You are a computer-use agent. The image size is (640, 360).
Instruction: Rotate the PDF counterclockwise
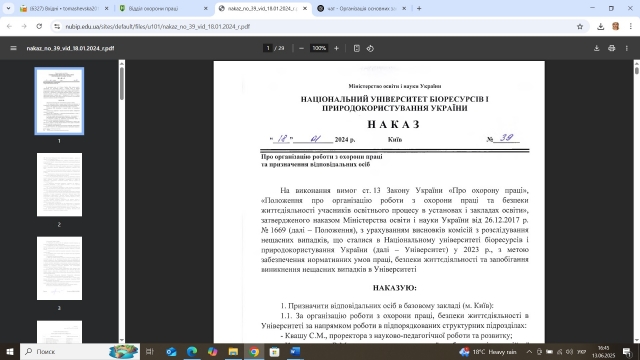click(x=370, y=48)
